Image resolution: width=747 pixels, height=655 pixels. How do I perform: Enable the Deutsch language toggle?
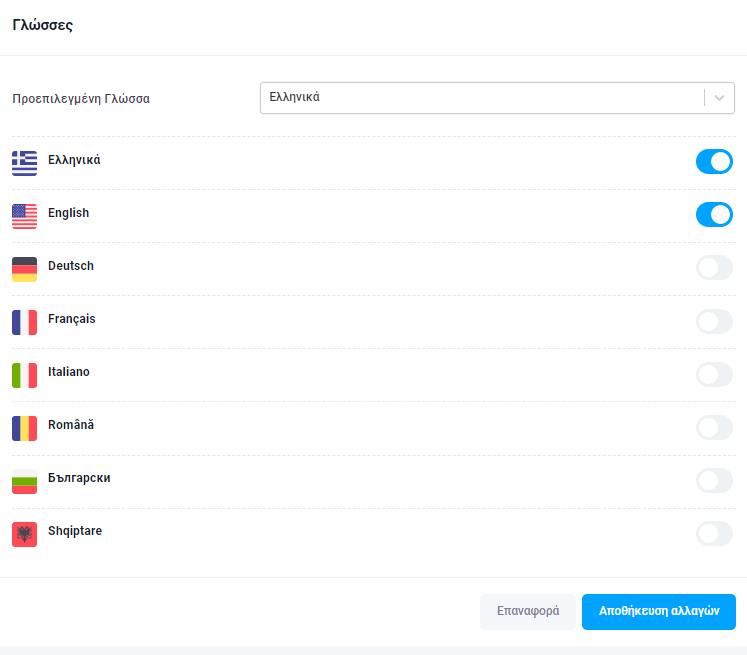pos(714,267)
